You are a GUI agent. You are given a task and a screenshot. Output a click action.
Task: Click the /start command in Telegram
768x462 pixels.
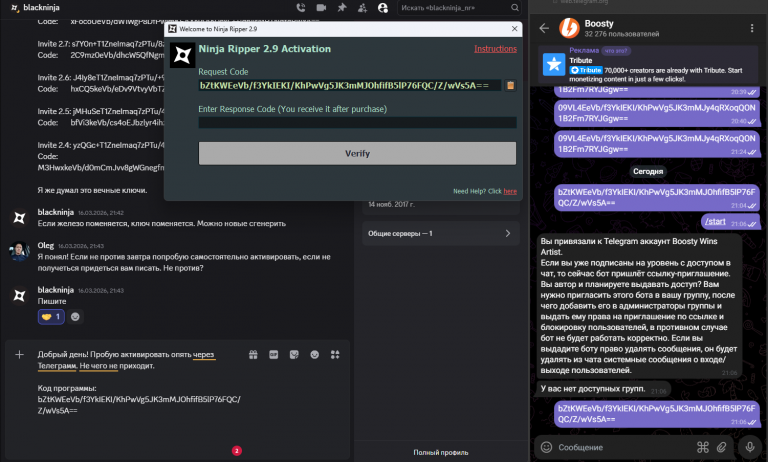(x=715, y=221)
